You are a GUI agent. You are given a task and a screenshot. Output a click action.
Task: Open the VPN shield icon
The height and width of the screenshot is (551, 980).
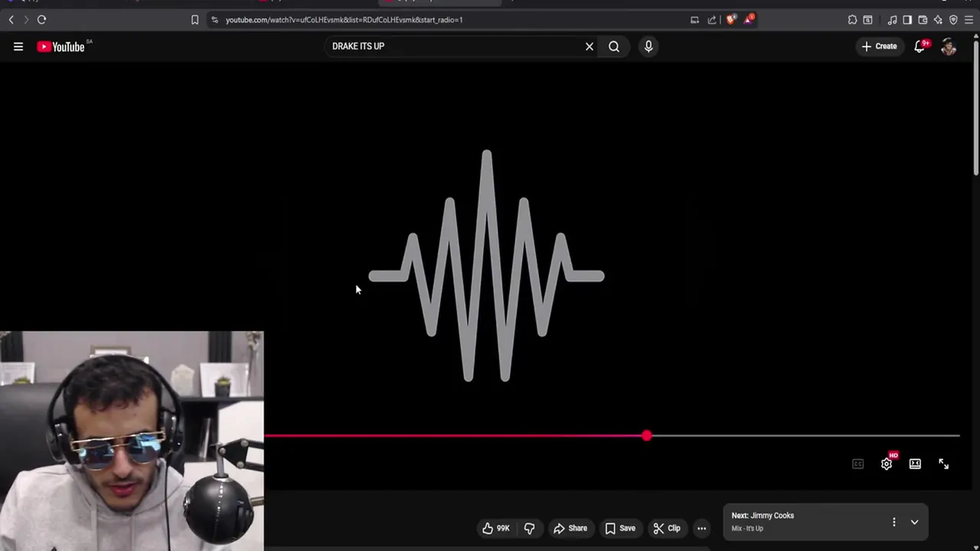953,20
